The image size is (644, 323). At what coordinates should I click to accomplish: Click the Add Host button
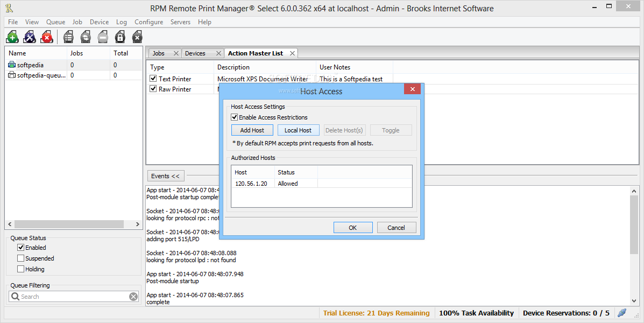[252, 130]
